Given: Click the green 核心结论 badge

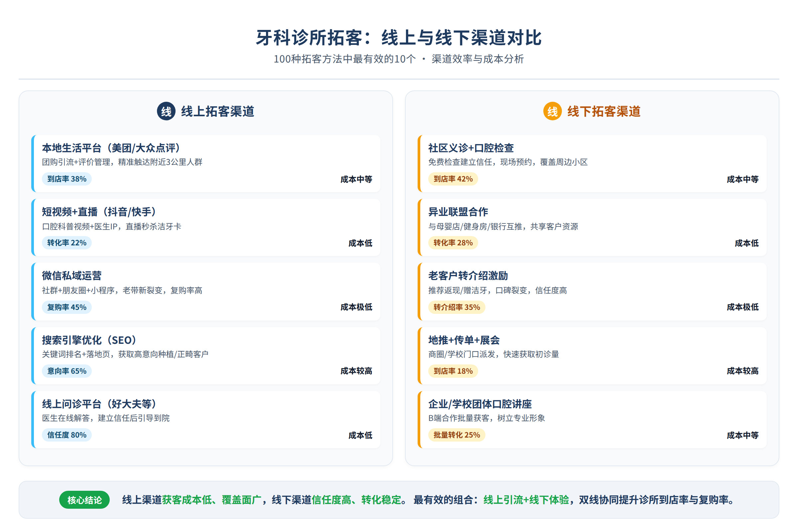Looking at the screenshot, I should [x=84, y=500].
